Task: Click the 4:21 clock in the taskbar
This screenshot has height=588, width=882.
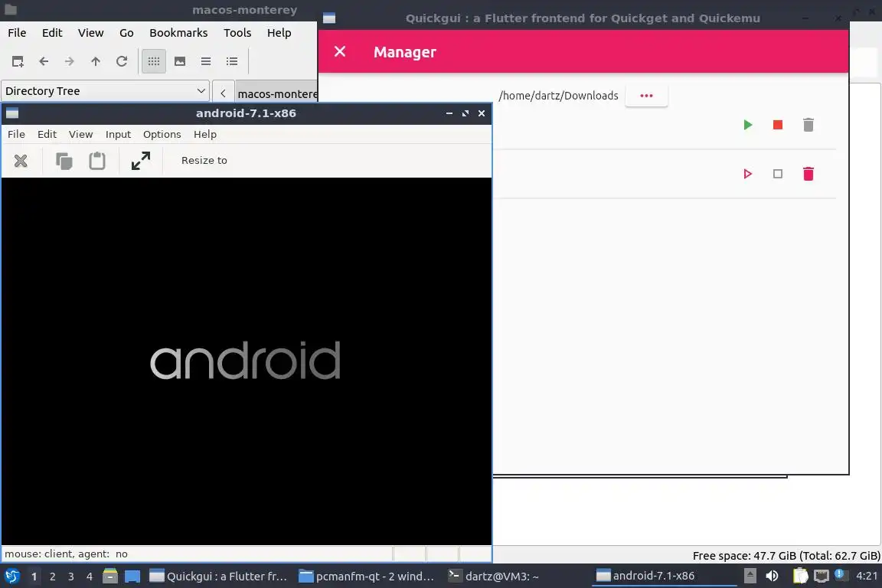Action: (x=867, y=576)
